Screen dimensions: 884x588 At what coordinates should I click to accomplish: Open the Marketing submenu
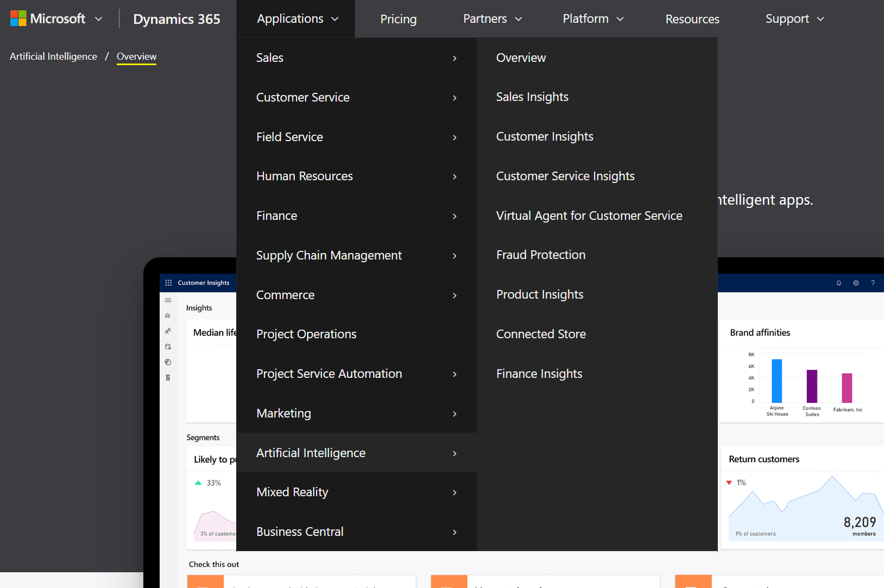click(x=356, y=413)
